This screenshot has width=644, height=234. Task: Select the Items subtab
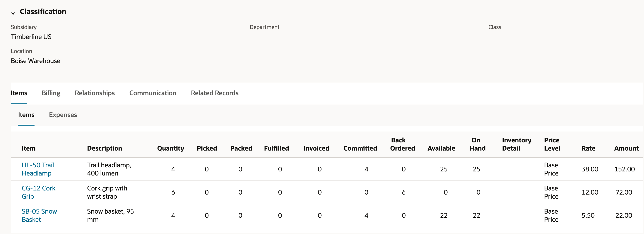26,115
